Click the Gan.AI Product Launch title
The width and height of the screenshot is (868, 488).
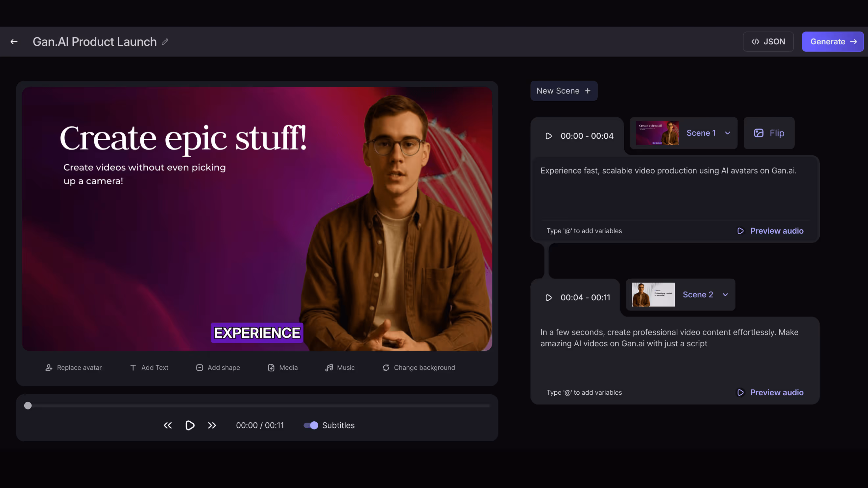pyautogui.click(x=95, y=42)
